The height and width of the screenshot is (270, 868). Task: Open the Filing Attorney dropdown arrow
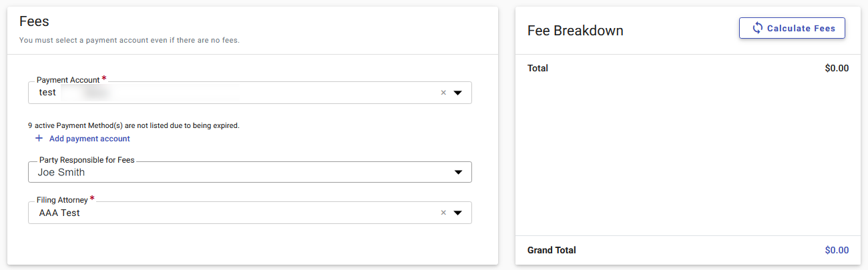click(458, 213)
